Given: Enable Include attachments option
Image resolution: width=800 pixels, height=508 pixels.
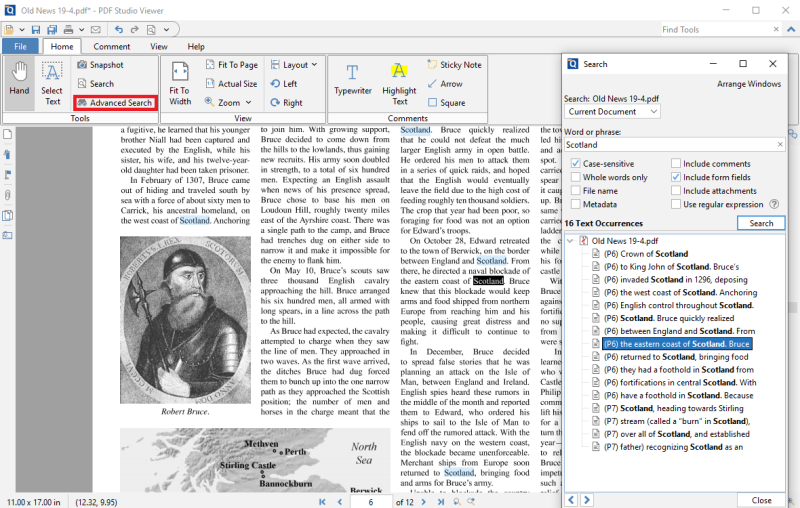Looking at the screenshot, I should coord(676,190).
